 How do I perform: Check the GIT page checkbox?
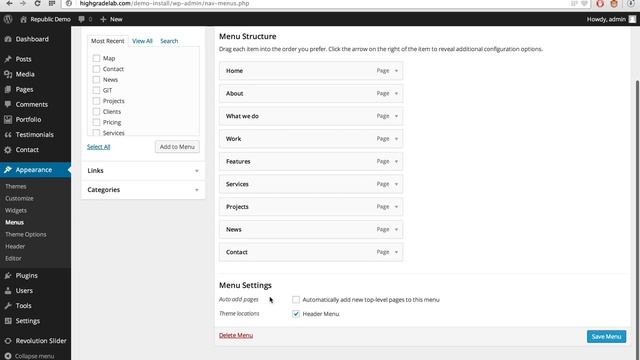[96, 90]
